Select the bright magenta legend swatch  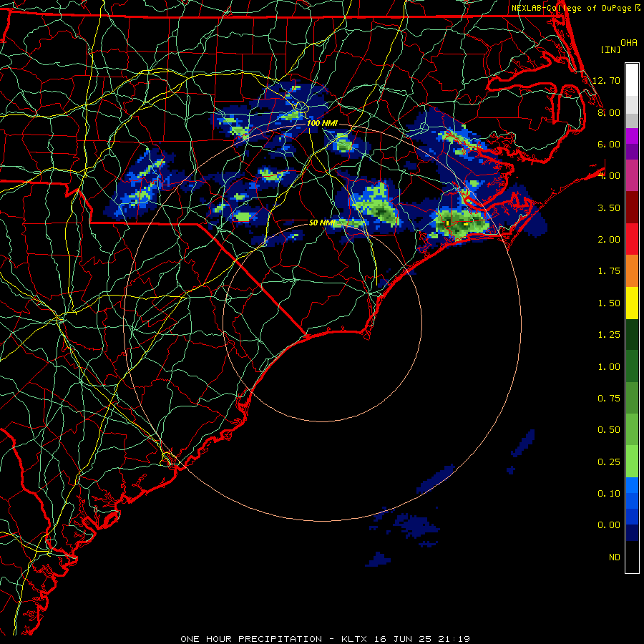pyautogui.click(x=632, y=136)
